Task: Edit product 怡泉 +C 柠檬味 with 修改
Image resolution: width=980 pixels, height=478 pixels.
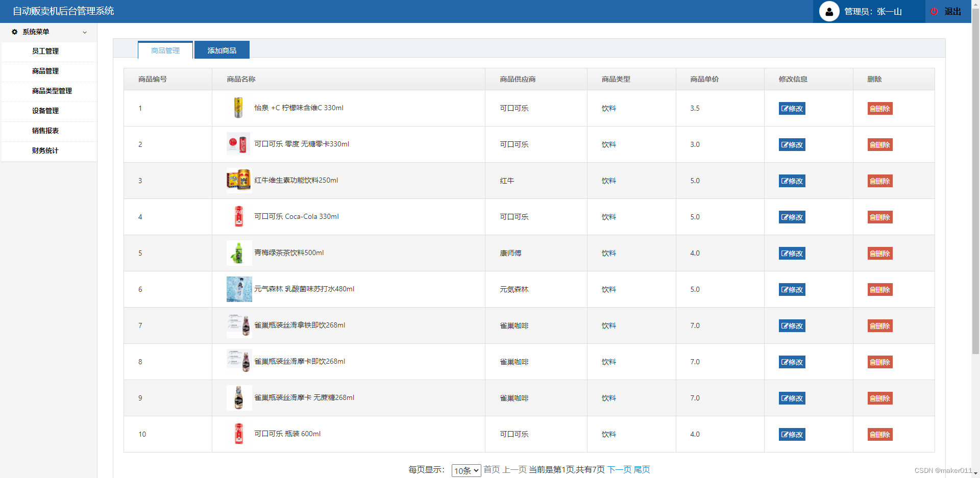Action: click(x=792, y=109)
